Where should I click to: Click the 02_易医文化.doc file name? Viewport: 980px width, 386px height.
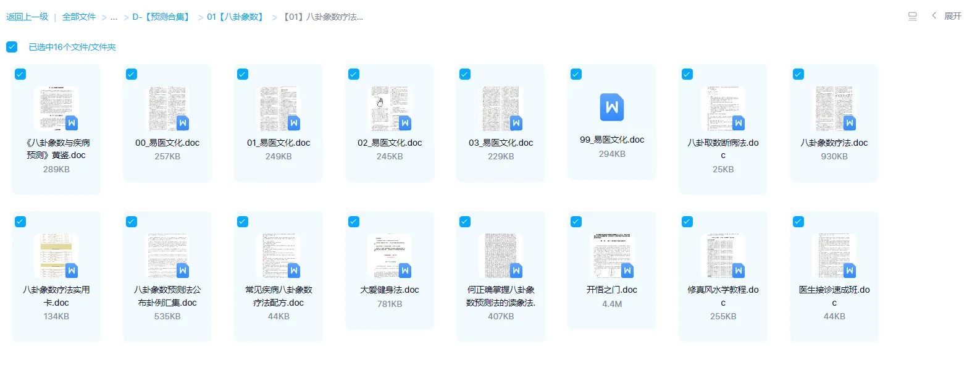[x=390, y=143]
